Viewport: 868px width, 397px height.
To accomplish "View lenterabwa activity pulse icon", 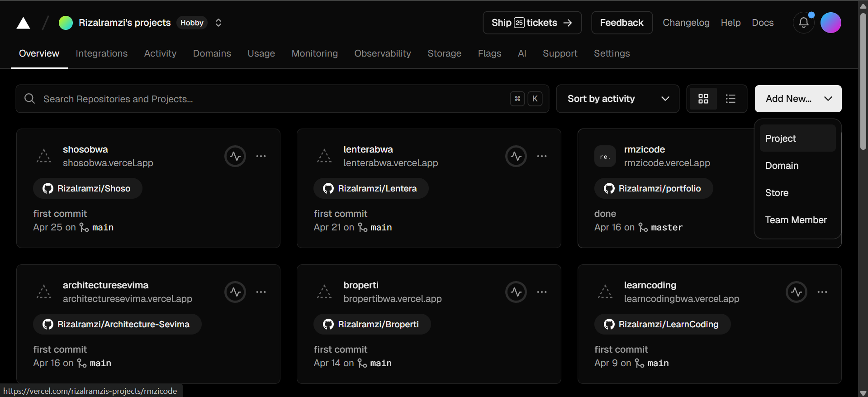I will 516,156.
